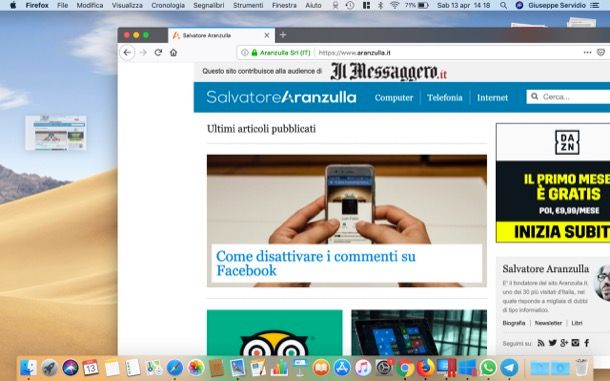Viewport: 610px width, 381px height.
Task: Open the Instagram icon under Seguimi su
Action: [575, 343]
